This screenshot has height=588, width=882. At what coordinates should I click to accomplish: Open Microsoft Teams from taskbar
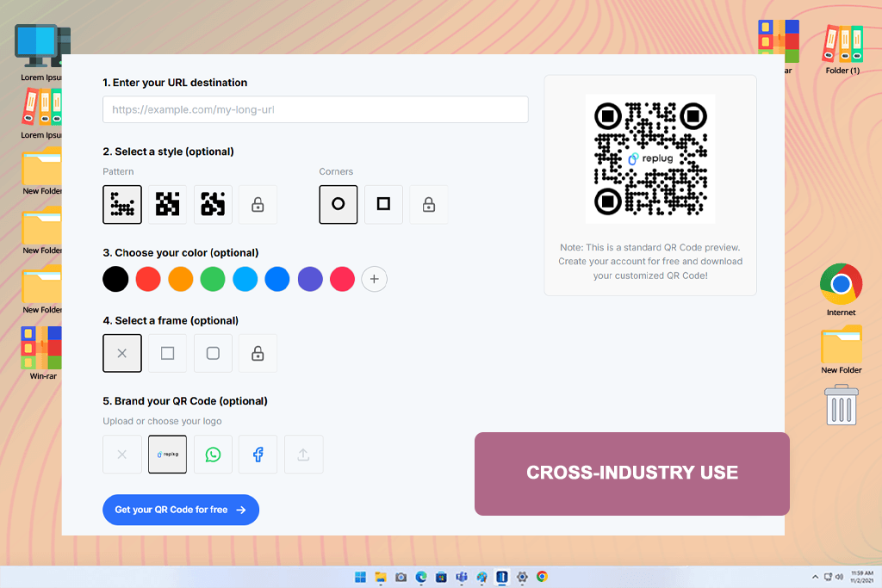pyautogui.click(x=462, y=577)
